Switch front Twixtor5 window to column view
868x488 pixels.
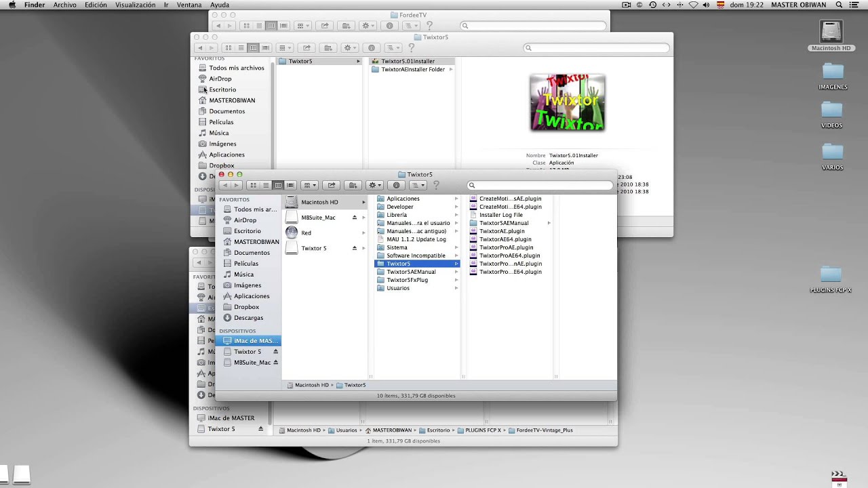tap(278, 185)
